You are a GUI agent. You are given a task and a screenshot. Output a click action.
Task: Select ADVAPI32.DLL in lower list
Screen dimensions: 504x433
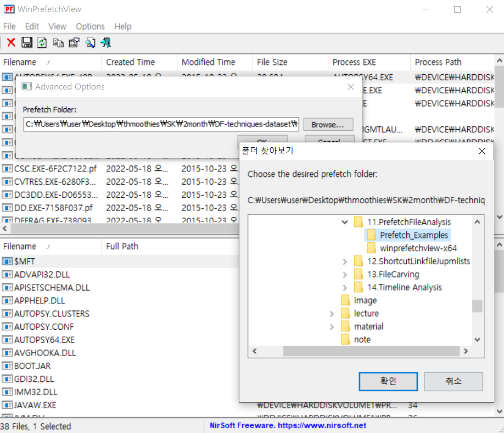pos(120,274)
